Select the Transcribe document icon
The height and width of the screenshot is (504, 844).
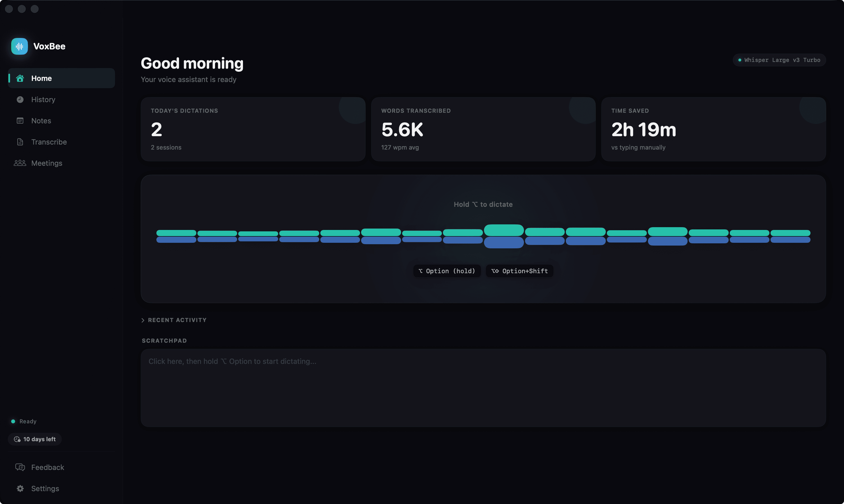pos(20,142)
